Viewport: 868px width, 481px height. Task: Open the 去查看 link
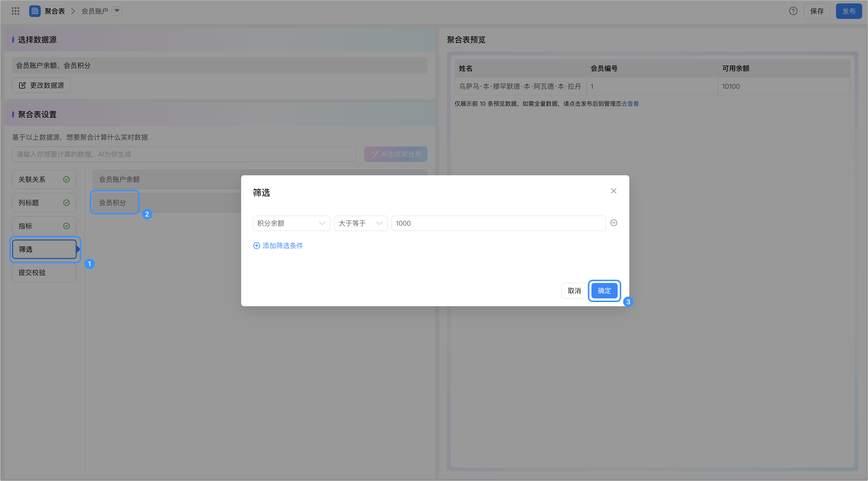[630, 104]
